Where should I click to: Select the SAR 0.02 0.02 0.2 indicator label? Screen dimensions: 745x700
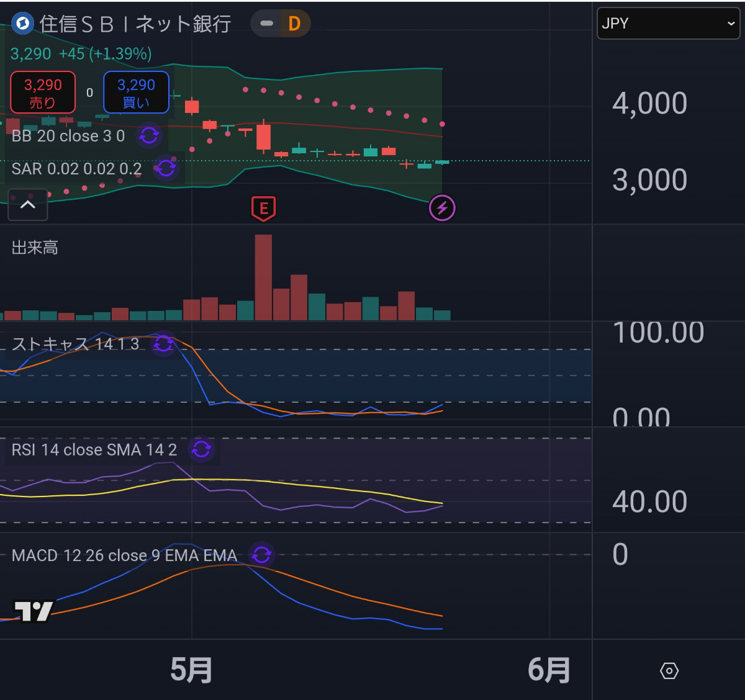76,168
